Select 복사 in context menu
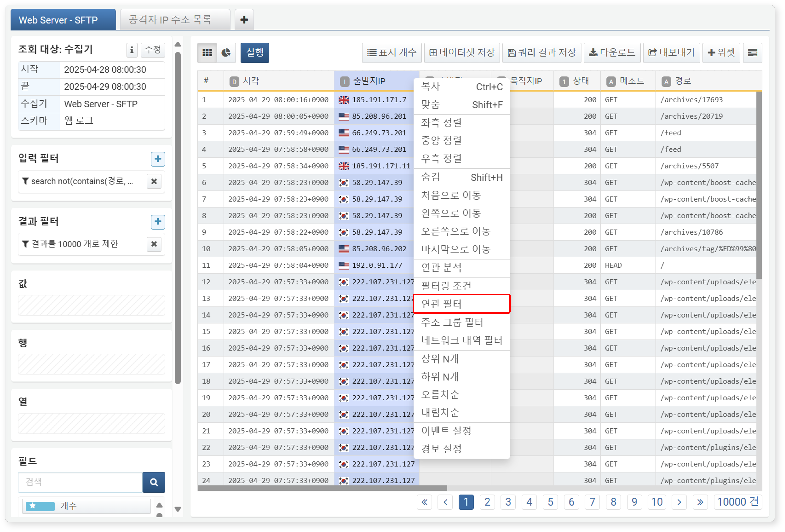Image resolution: width=785 pixels, height=532 pixels. click(x=462, y=87)
